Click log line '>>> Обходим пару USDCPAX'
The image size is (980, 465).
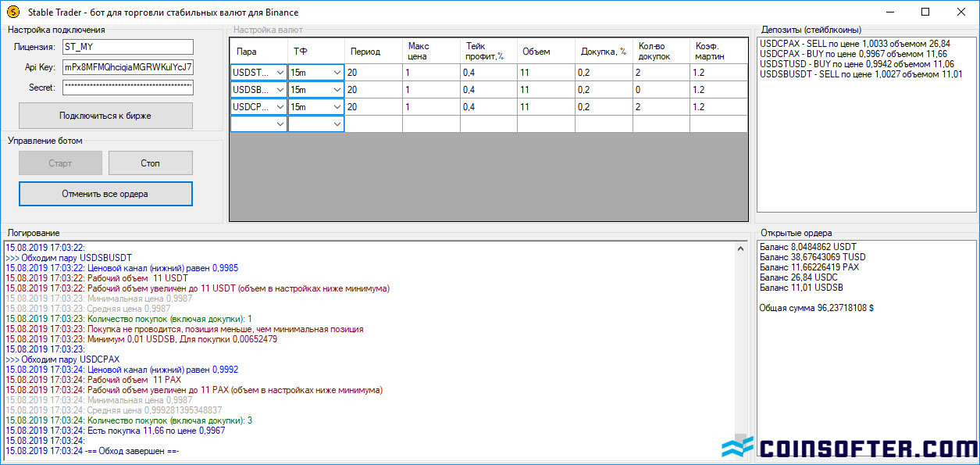pyautogui.click(x=62, y=359)
